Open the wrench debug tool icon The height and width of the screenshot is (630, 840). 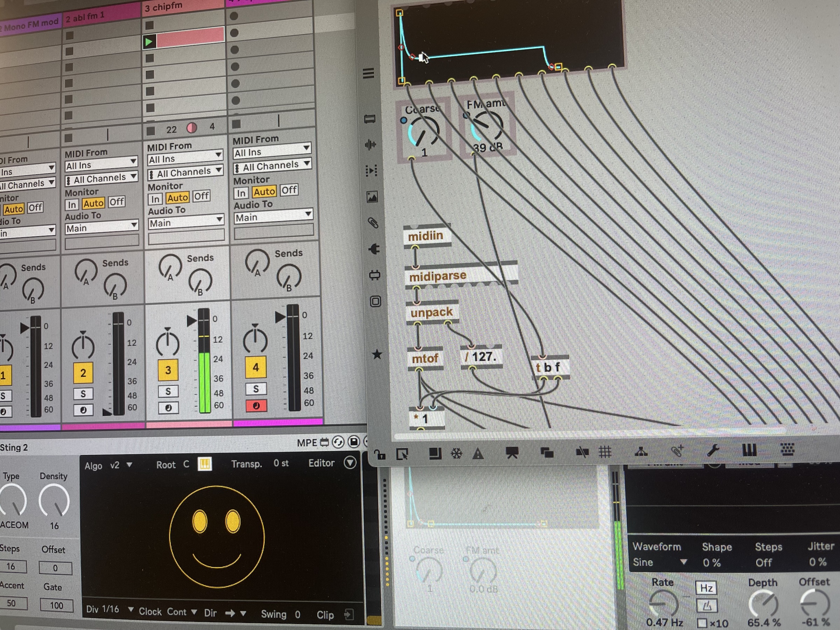pyautogui.click(x=713, y=451)
